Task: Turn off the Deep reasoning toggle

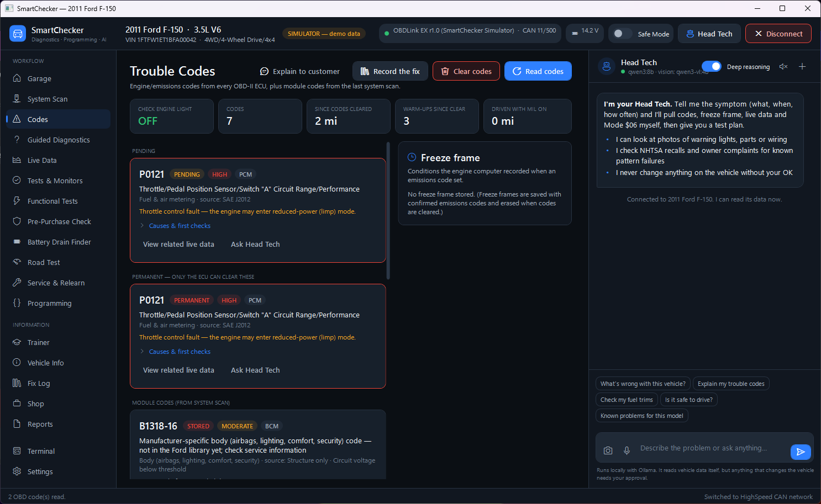Action: coord(712,66)
